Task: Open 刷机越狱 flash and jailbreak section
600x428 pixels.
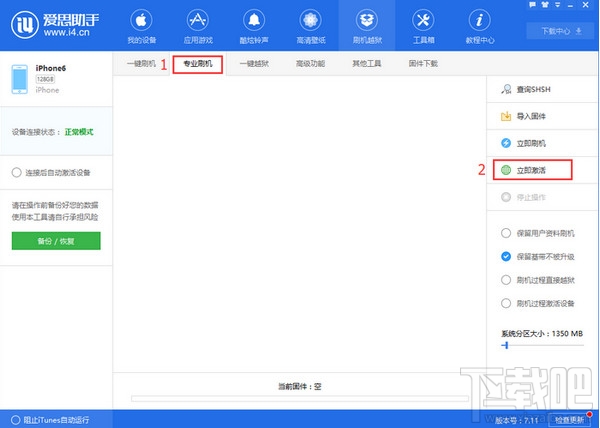Action: tap(367, 27)
